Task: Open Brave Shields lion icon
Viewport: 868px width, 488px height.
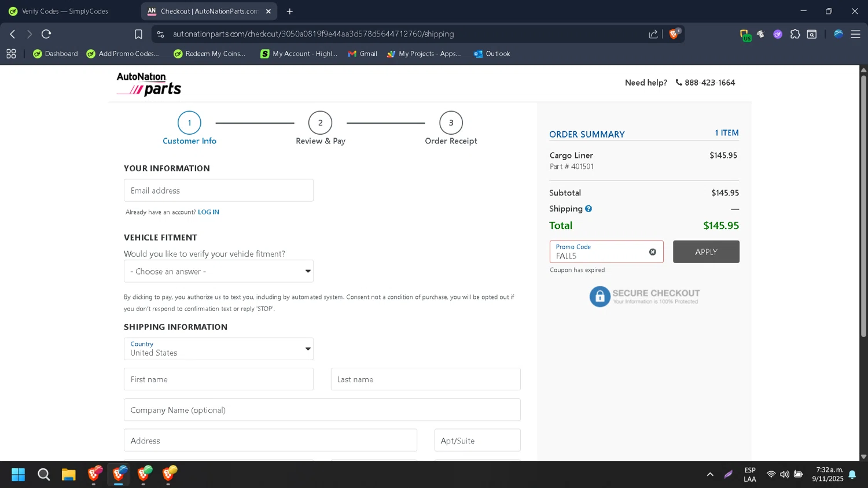Action: click(x=674, y=34)
